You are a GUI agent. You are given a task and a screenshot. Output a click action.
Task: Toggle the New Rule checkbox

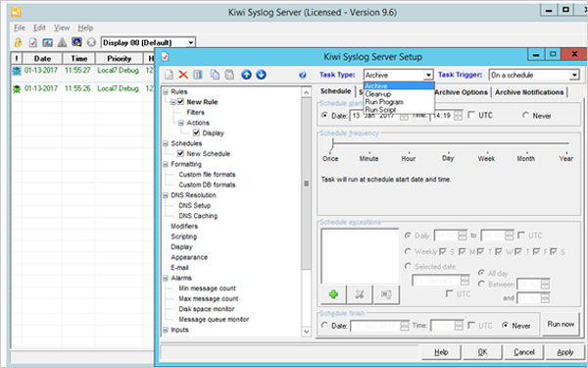180,102
